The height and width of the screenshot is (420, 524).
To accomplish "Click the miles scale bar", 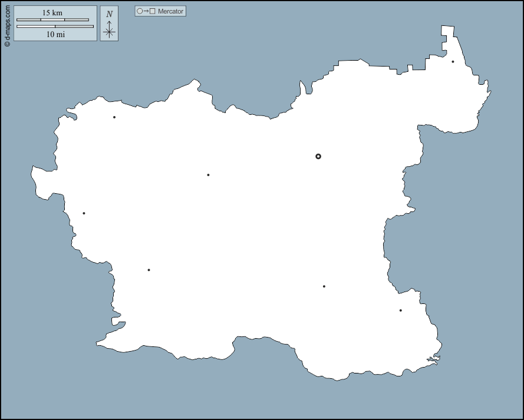I will (55, 27).
